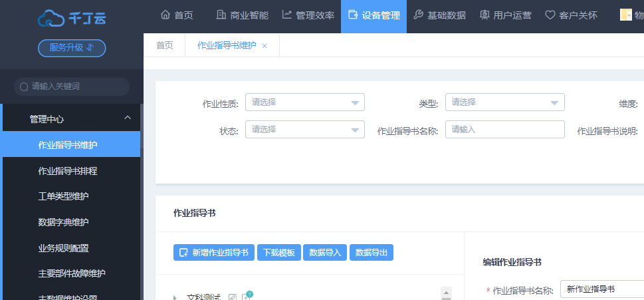This screenshot has height=300, width=644.
Task: Click the 千丁云 cloud logo
Action: (72, 18)
